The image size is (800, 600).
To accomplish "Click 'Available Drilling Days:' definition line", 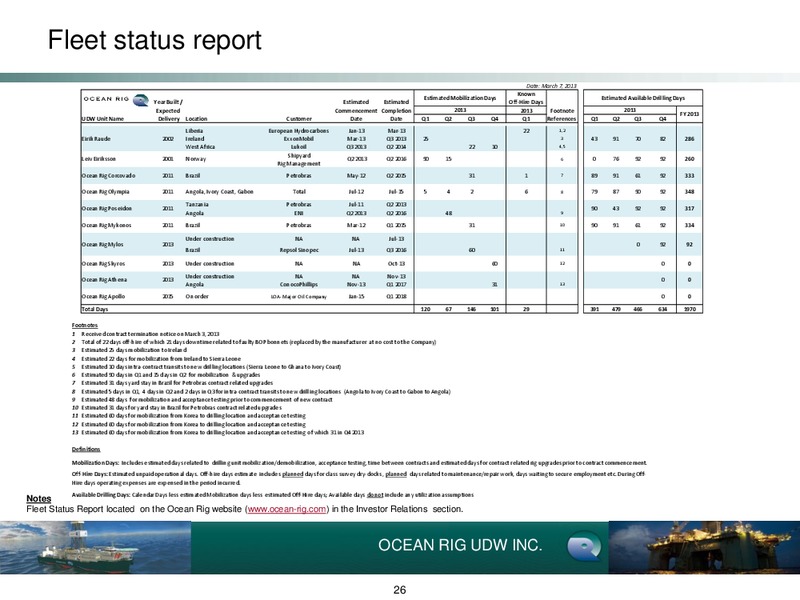I will tap(272, 495).
